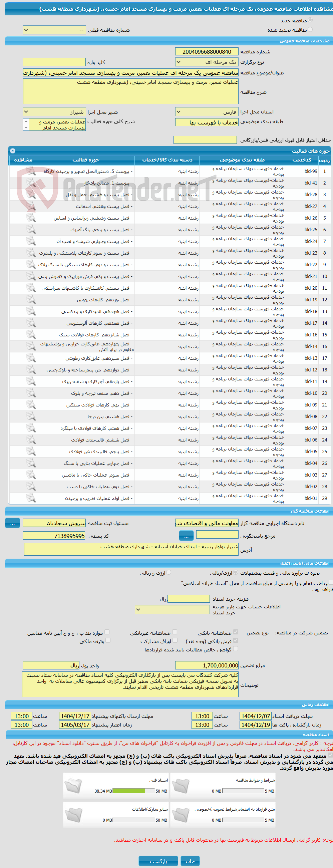Open view icon for row bld-27
Viewport: 333px width, 868px height.
click(x=31, y=206)
